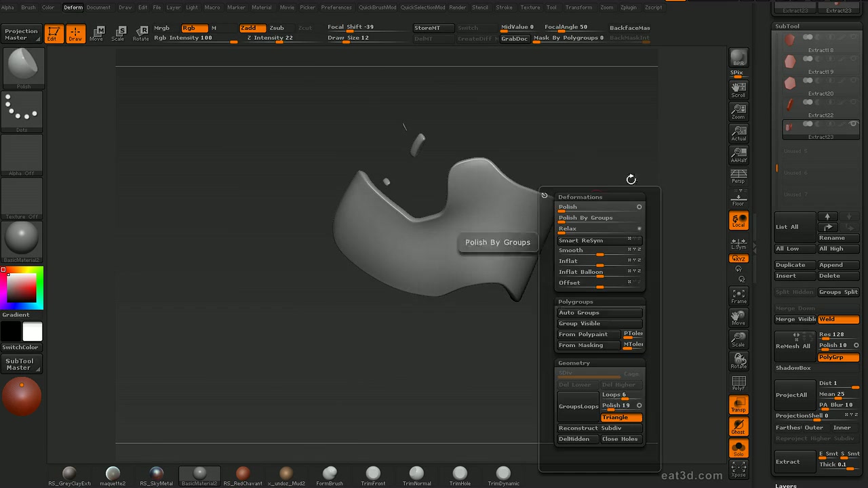
Task: Click the Move icon in right shelf
Action: click(x=738, y=317)
